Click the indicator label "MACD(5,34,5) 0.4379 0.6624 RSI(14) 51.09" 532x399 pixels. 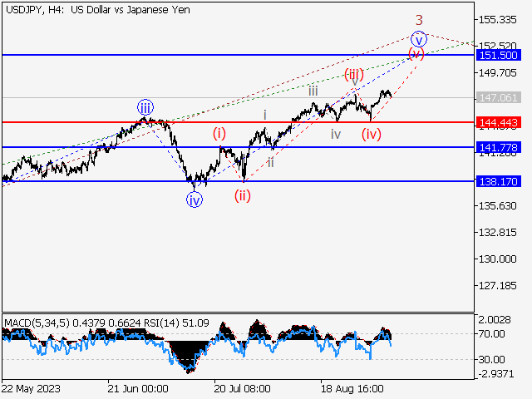click(x=107, y=323)
